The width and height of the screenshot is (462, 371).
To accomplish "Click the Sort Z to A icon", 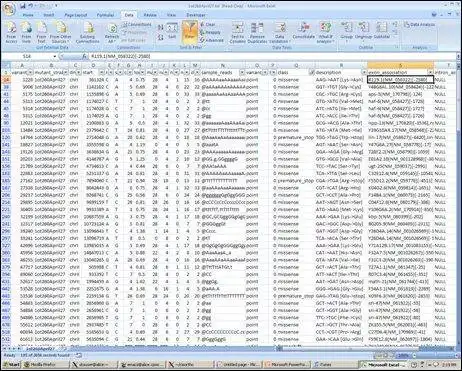I will (x=160, y=37).
